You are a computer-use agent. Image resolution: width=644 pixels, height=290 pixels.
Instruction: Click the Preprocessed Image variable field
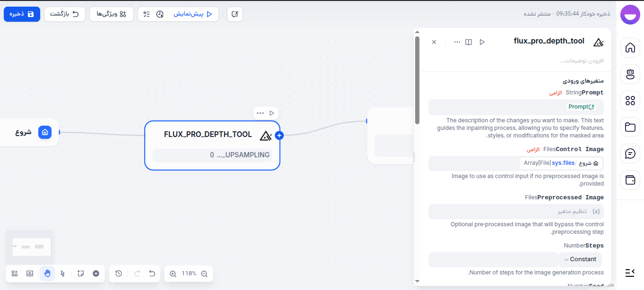516,212
